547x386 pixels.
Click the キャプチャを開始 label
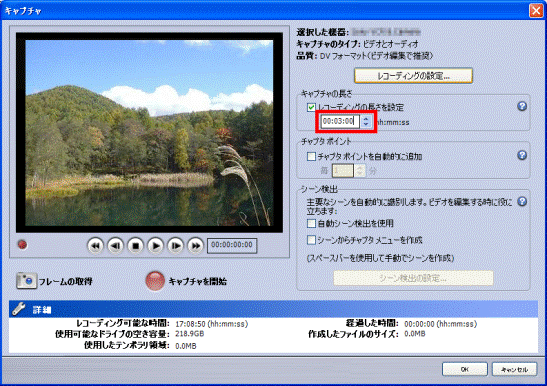click(x=198, y=281)
